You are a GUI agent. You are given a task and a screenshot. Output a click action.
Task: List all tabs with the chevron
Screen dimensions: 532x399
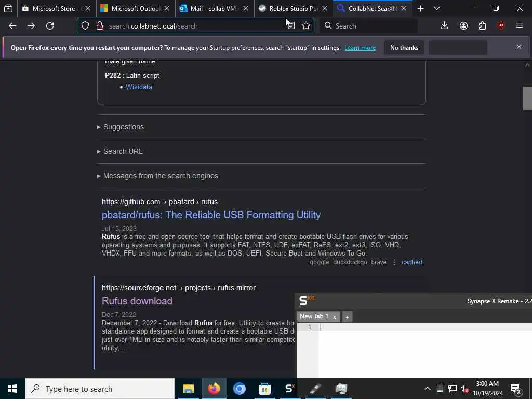pos(437,8)
